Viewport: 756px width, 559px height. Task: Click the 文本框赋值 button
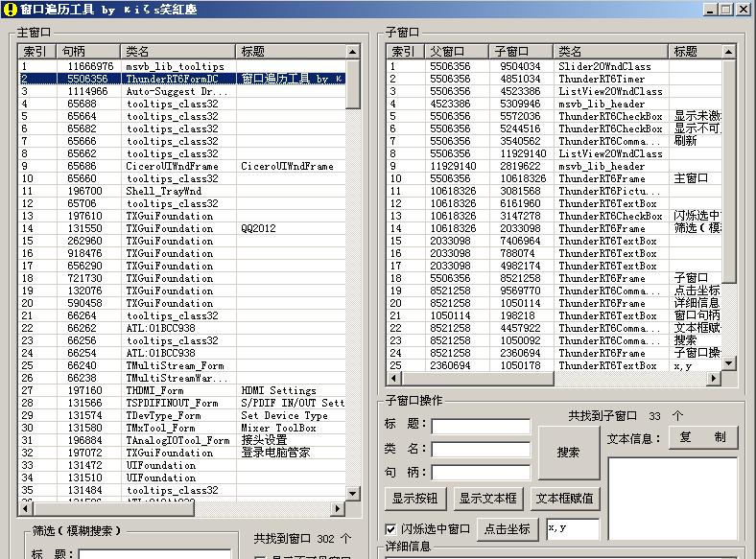564,498
